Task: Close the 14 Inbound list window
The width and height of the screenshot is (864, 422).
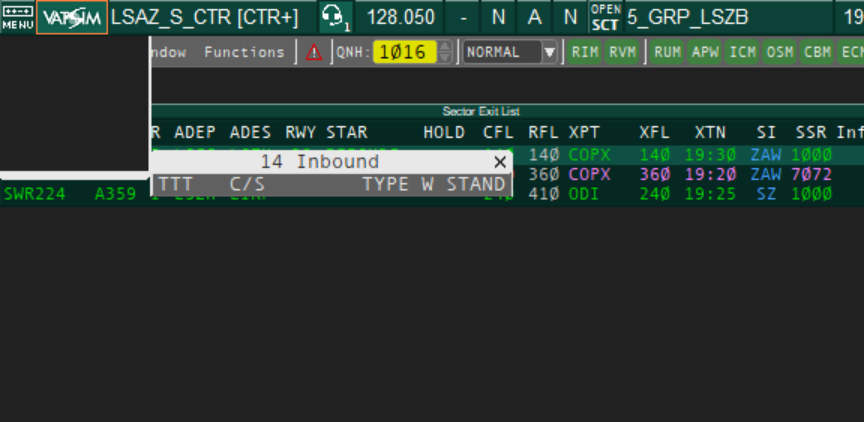Action: 500,162
